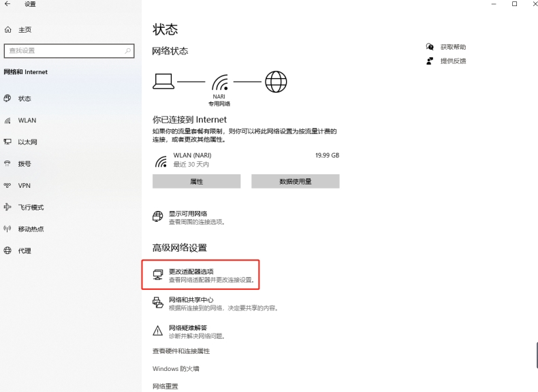Image resolution: width=538 pixels, height=392 pixels.
Task: Open 查看硬件和连接属性 link
Action: [181, 351]
